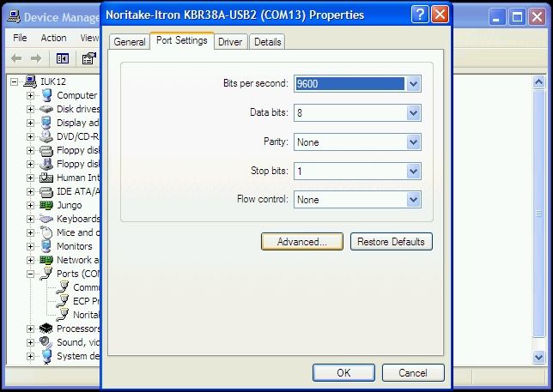The image size is (553, 392).
Task: Expand the Mice and other devices node
Action: point(30,233)
